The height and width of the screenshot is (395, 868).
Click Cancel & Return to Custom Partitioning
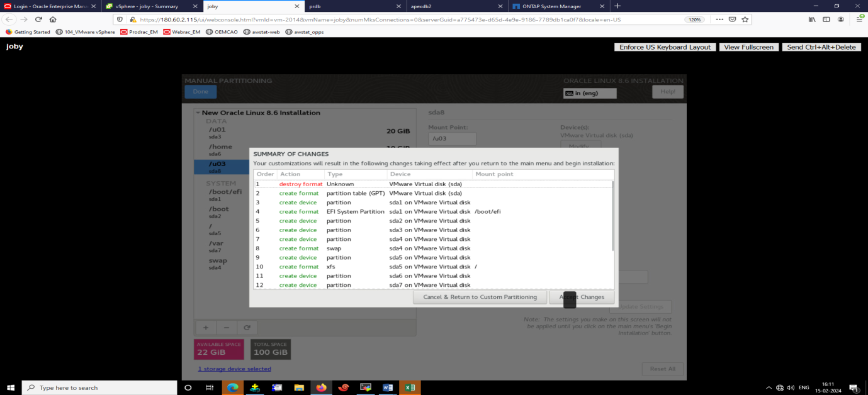coord(480,297)
